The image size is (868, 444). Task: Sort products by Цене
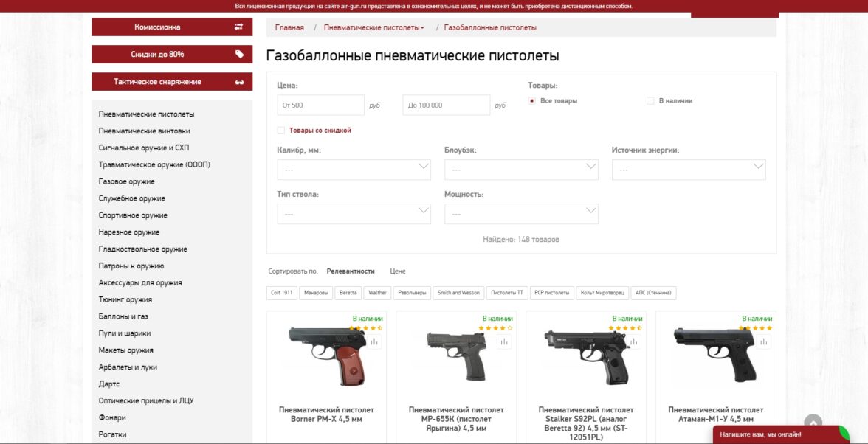point(397,271)
